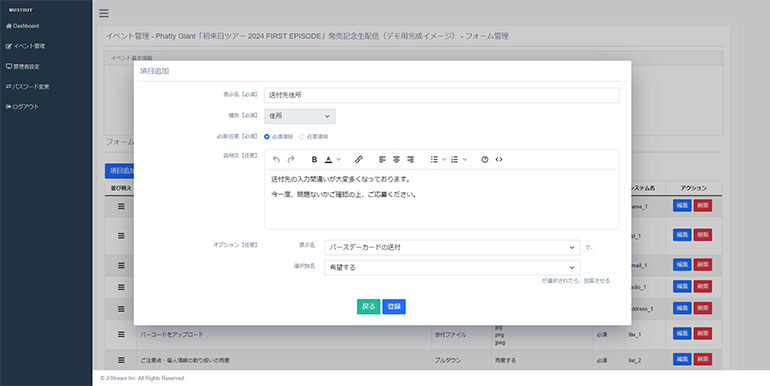This screenshot has height=386, width=770.
Task: Click 削除 for the radio_1 row
Action: tap(703, 286)
